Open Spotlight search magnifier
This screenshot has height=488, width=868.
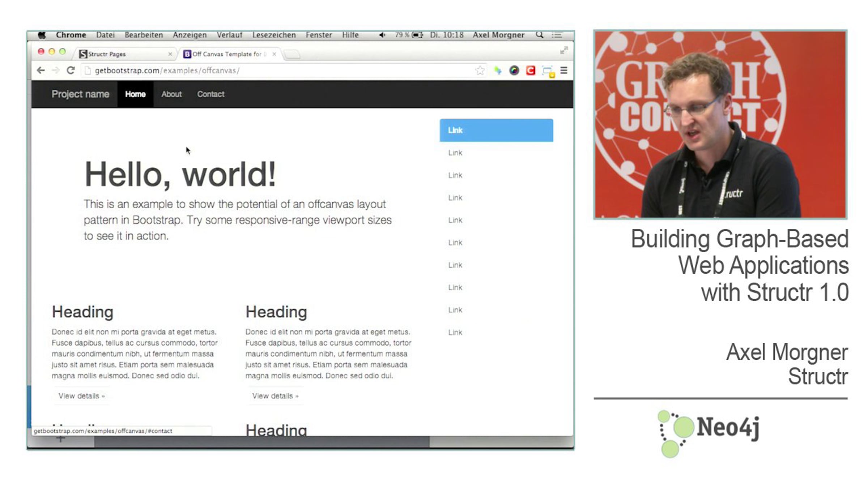coord(539,35)
